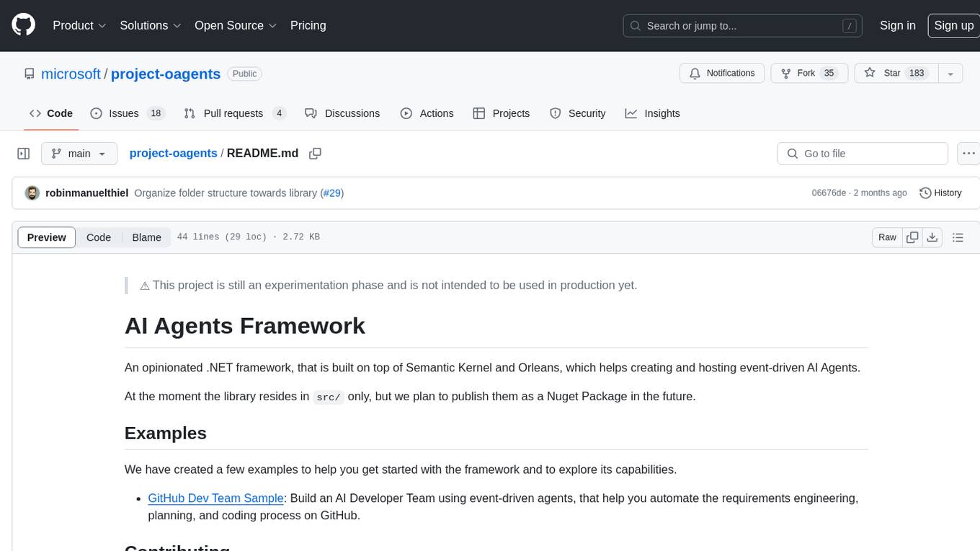Open robinmanuelthiel author profile link

pos(87,193)
